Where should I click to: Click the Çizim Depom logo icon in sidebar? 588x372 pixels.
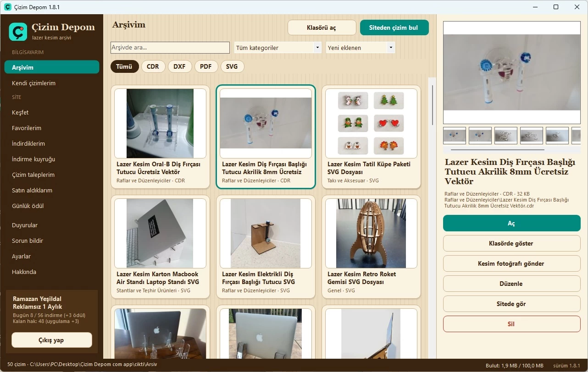pyautogui.click(x=18, y=32)
